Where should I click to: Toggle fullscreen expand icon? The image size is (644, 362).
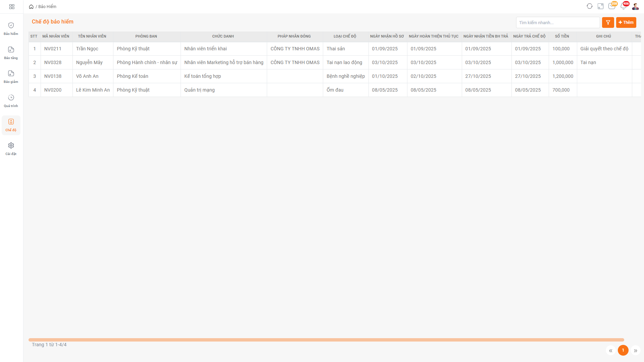tap(600, 6)
